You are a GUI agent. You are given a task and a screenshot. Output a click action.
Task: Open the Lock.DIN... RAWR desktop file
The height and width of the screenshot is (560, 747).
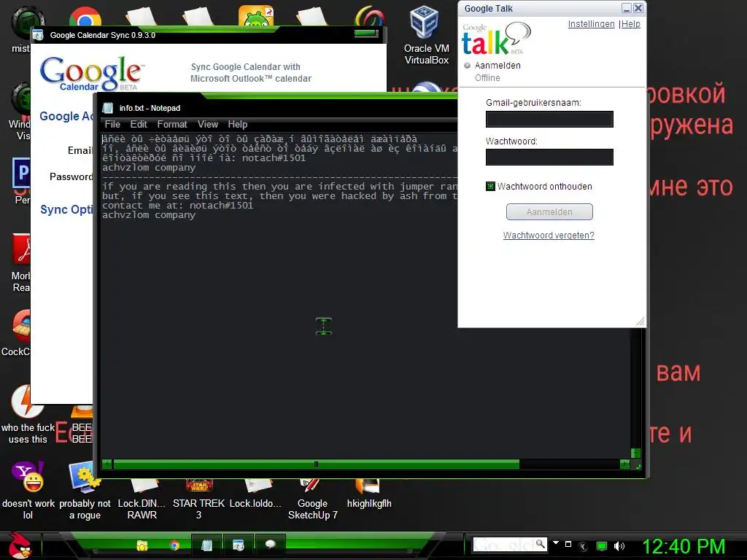[x=142, y=499]
